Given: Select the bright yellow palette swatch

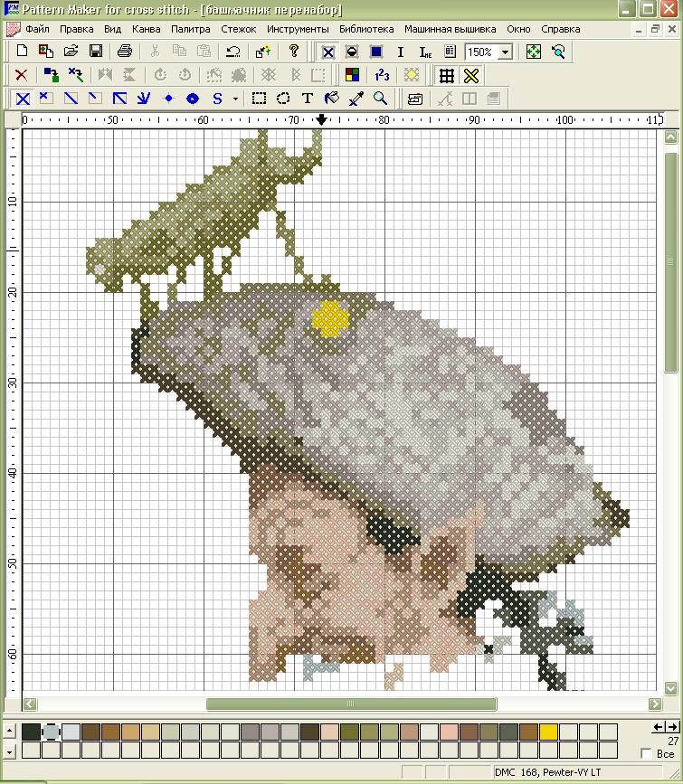Looking at the screenshot, I should click(548, 732).
